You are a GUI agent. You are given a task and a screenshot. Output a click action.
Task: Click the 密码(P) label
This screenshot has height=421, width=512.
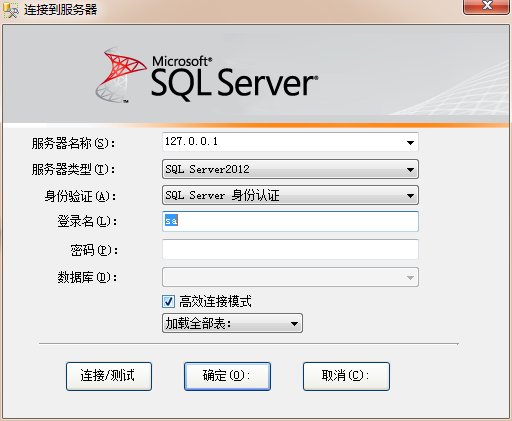tap(94, 250)
